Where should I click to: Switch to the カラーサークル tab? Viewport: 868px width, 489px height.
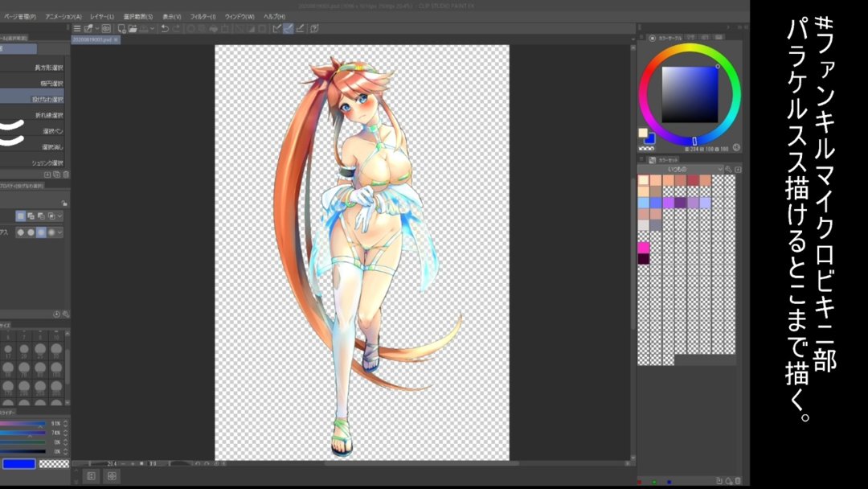[x=666, y=38]
